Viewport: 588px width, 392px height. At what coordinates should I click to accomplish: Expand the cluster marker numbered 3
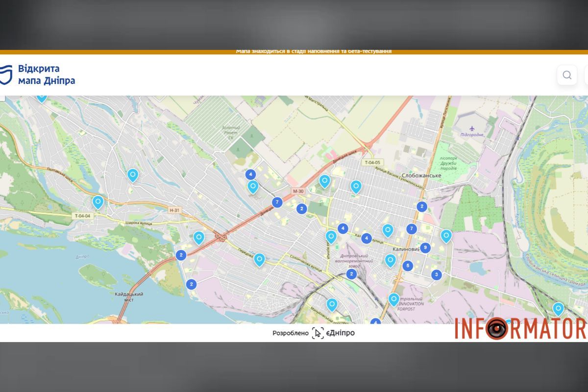(x=436, y=274)
